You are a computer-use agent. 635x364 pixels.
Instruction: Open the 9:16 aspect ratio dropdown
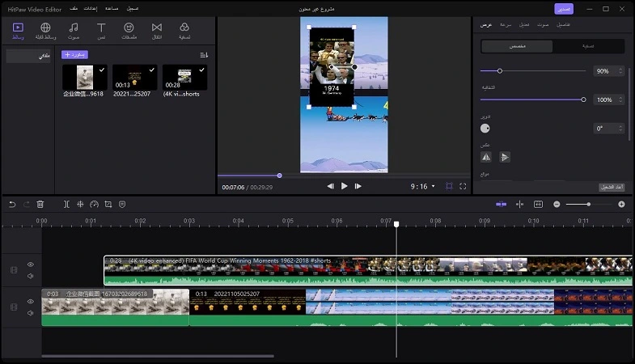[423, 186]
